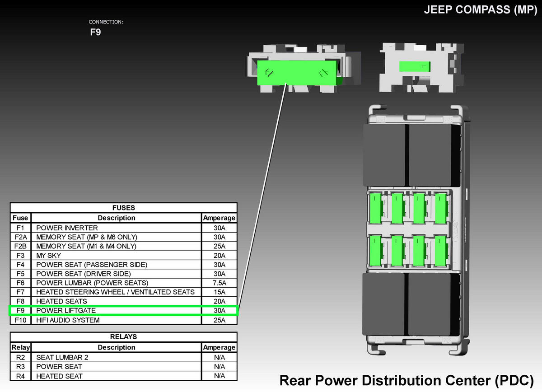
Task: Click the N/A amperage for R4
Action: [x=220, y=376]
